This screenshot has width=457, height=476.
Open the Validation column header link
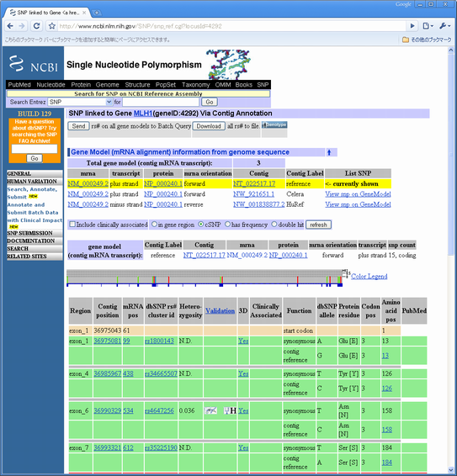coord(220,310)
